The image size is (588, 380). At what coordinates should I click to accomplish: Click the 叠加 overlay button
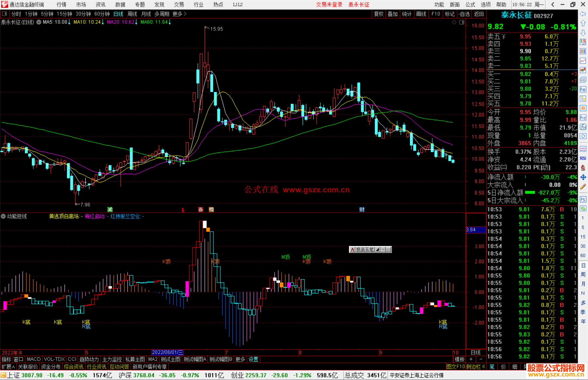393,14
